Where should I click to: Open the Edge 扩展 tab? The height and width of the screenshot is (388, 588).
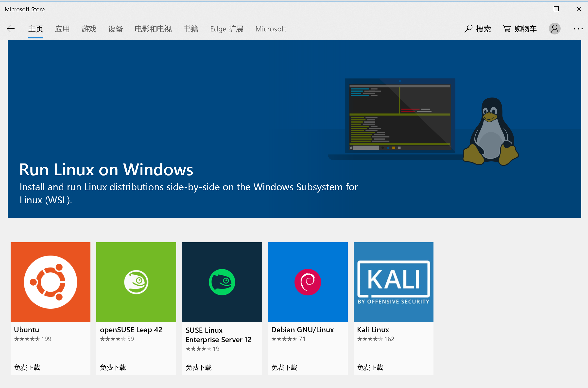[x=227, y=29]
